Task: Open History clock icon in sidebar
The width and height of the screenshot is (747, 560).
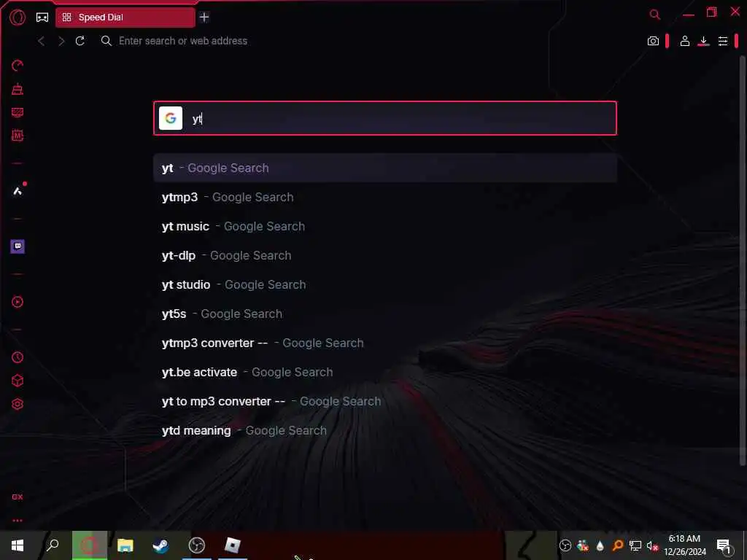Action: click(x=18, y=357)
